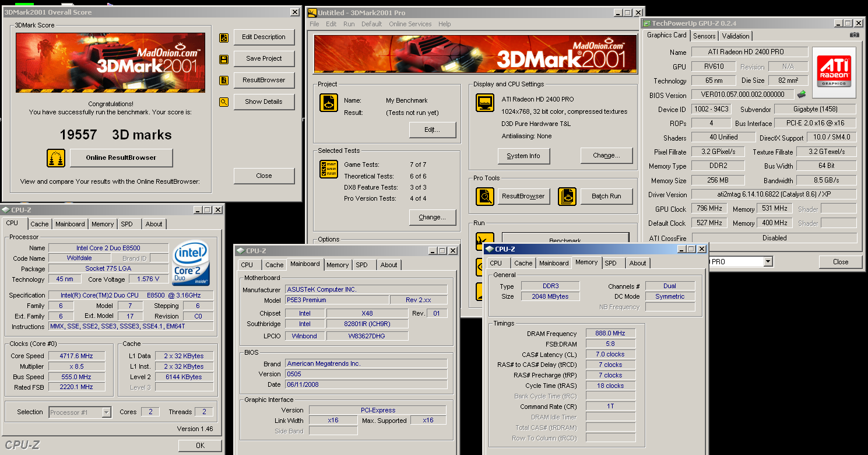Click the 19557 3D marks score text

pos(116,135)
